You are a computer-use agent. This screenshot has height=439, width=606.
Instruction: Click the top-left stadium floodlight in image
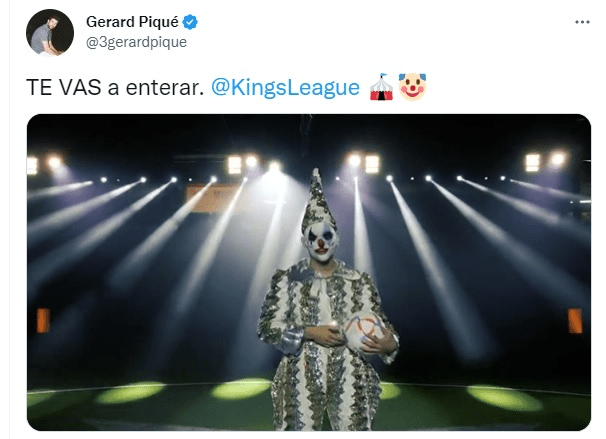(44, 164)
